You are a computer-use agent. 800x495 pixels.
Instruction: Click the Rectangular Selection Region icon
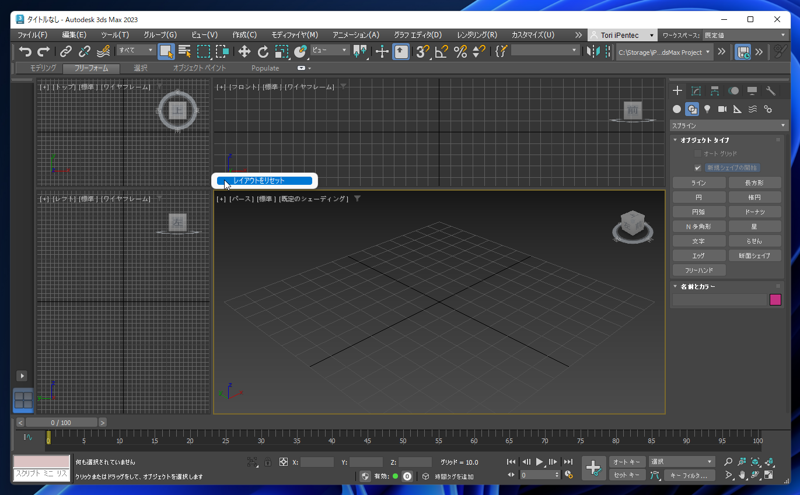click(x=204, y=51)
